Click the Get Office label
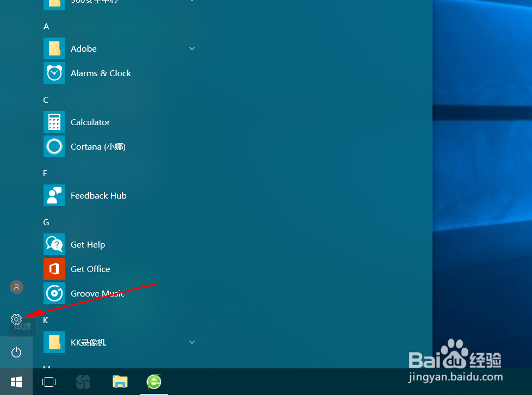 click(90, 269)
